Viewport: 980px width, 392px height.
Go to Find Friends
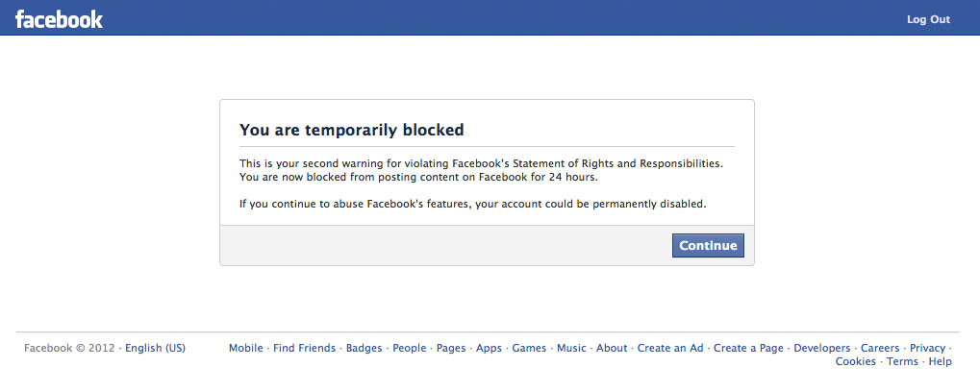pyautogui.click(x=304, y=349)
